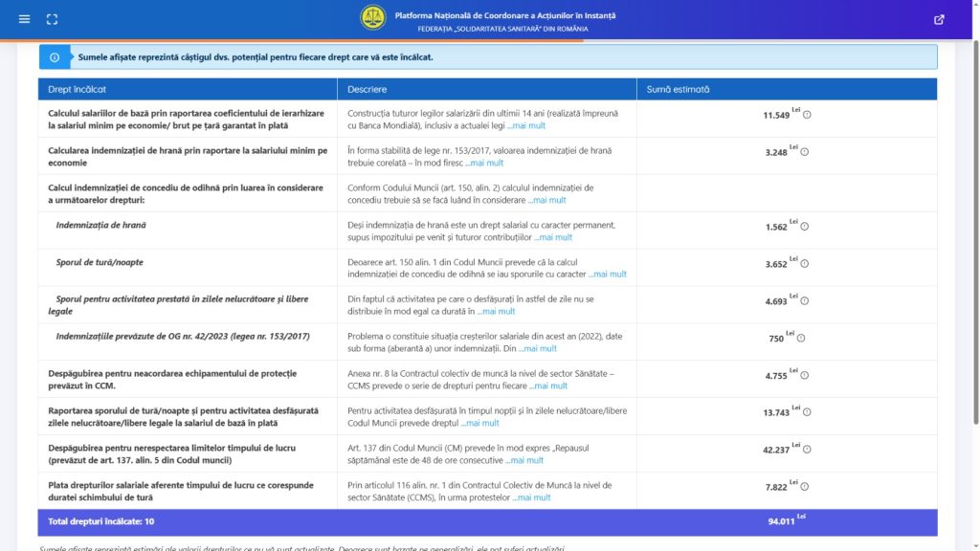Image resolution: width=980 pixels, height=551 pixels.
Task: Select 'Calculul salariilor de bază' row title
Action: pyautogui.click(x=187, y=120)
